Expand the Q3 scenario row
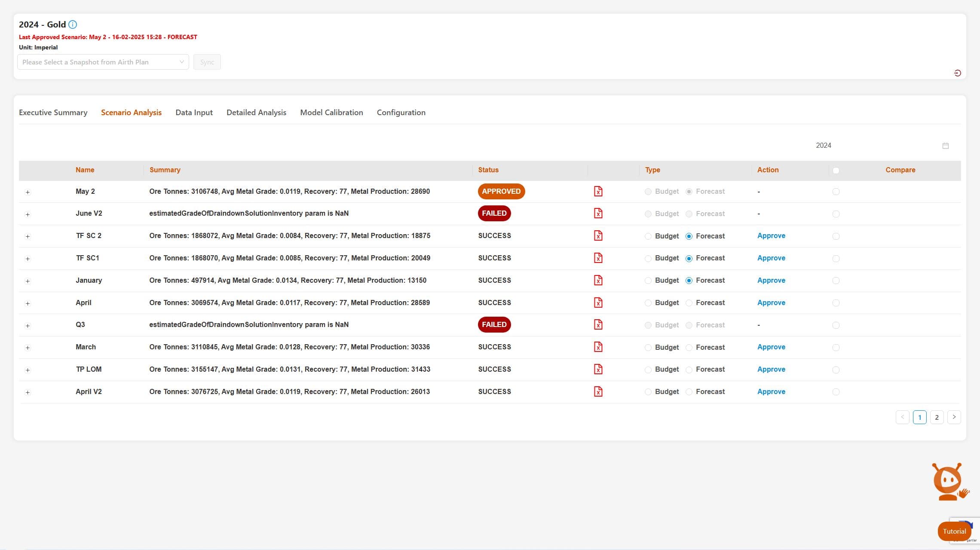980x550 pixels. [x=28, y=326]
